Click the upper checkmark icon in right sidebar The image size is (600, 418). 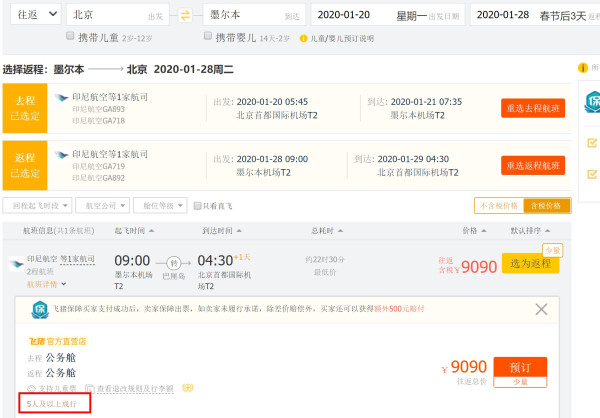(592, 143)
